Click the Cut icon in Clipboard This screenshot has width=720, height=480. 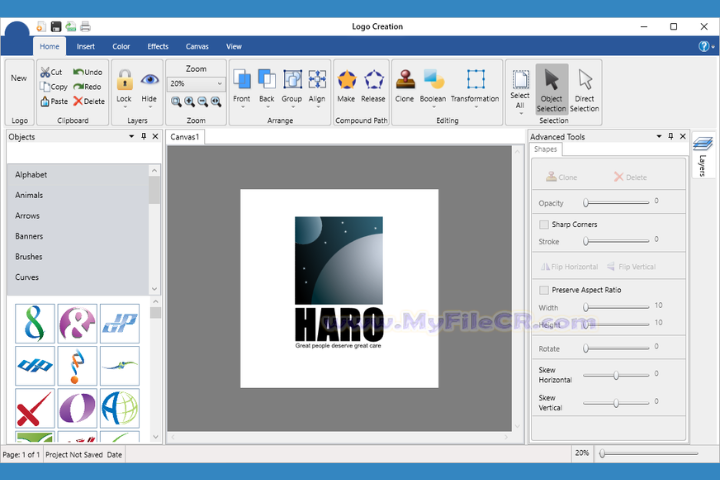pyautogui.click(x=45, y=72)
